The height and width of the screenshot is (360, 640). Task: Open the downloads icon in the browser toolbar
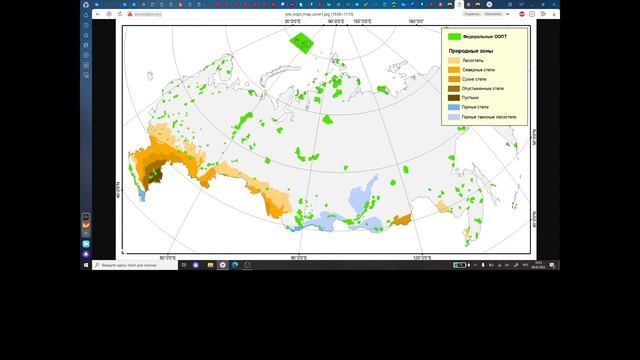pos(554,14)
